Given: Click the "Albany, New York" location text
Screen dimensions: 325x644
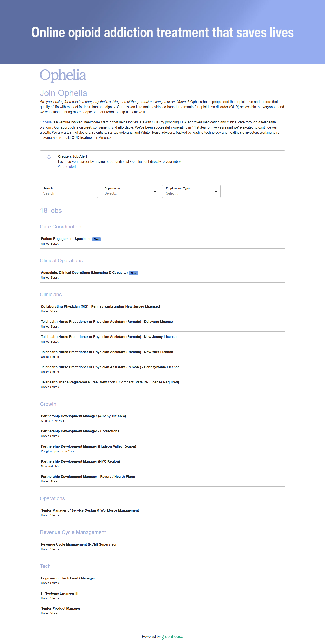Looking at the screenshot, I should pyautogui.click(x=52, y=421).
